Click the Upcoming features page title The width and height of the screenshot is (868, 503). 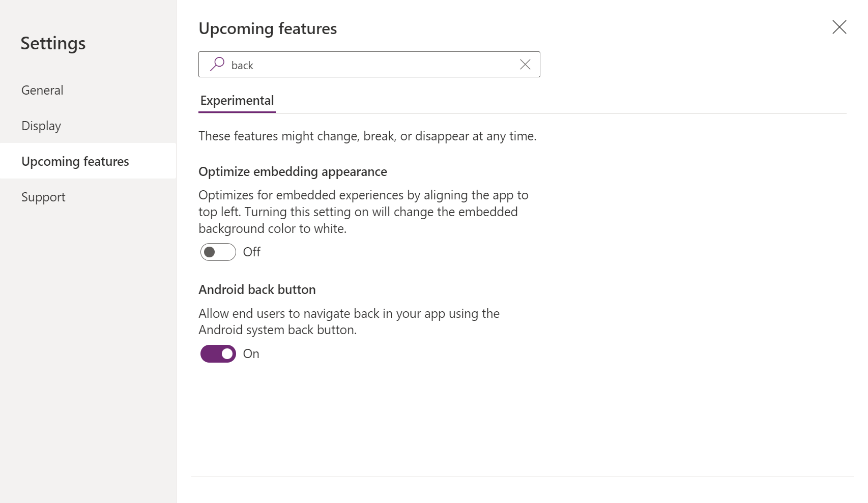(x=268, y=28)
